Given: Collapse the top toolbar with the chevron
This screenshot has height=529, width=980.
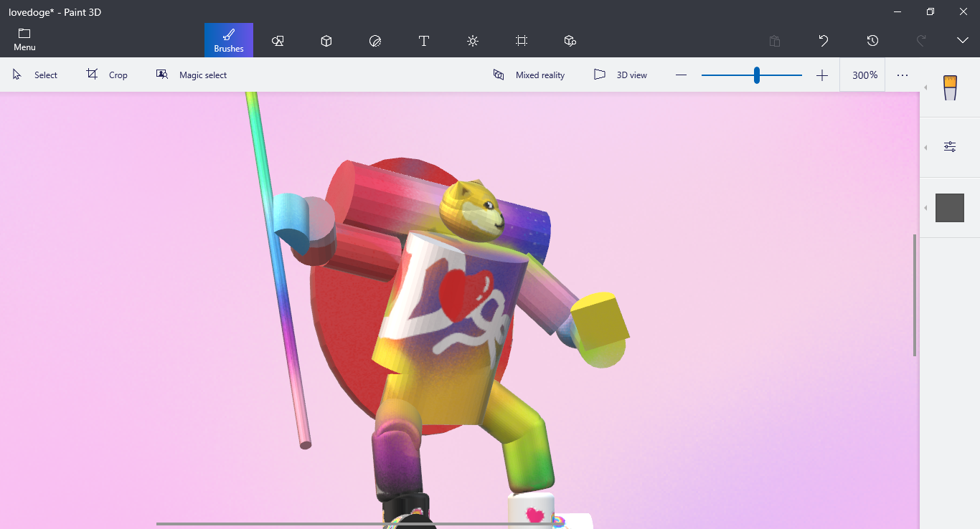Looking at the screenshot, I should 961,41.
